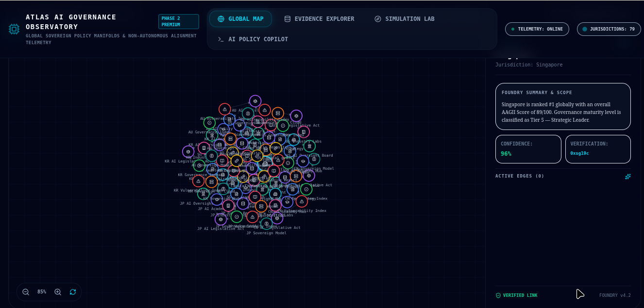Open the Evidence Explorer tab
The image size is (644, 308).
tap(319, 19)
